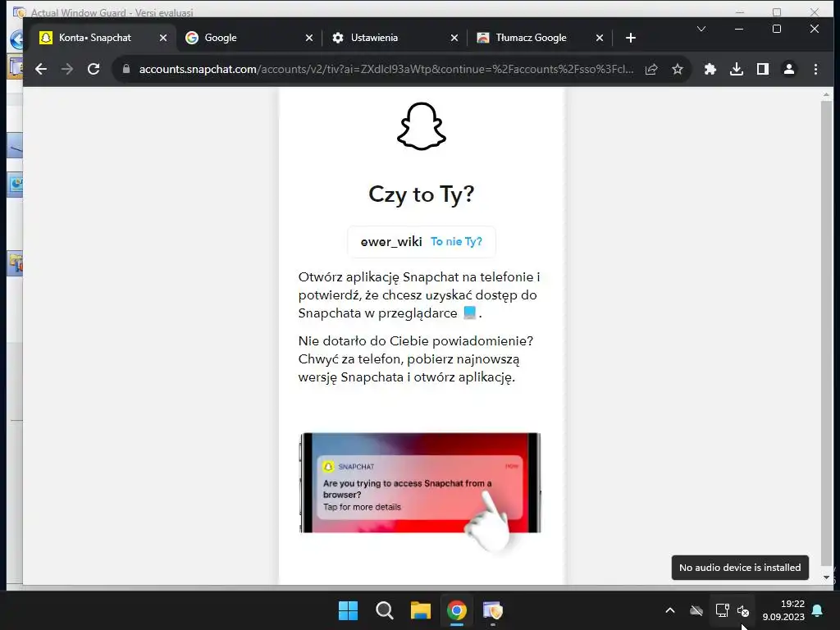Click the address bar URL

(386, 69)
